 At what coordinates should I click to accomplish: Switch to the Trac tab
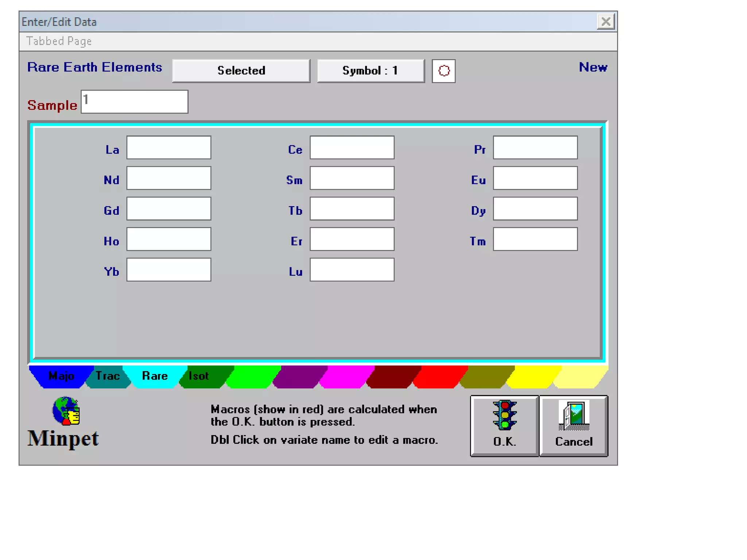pos(108,376)
